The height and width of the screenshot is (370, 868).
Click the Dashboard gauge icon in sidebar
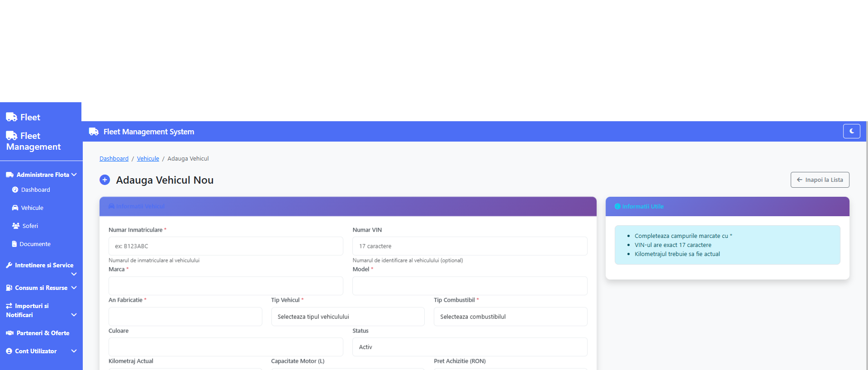coord(15,190)
